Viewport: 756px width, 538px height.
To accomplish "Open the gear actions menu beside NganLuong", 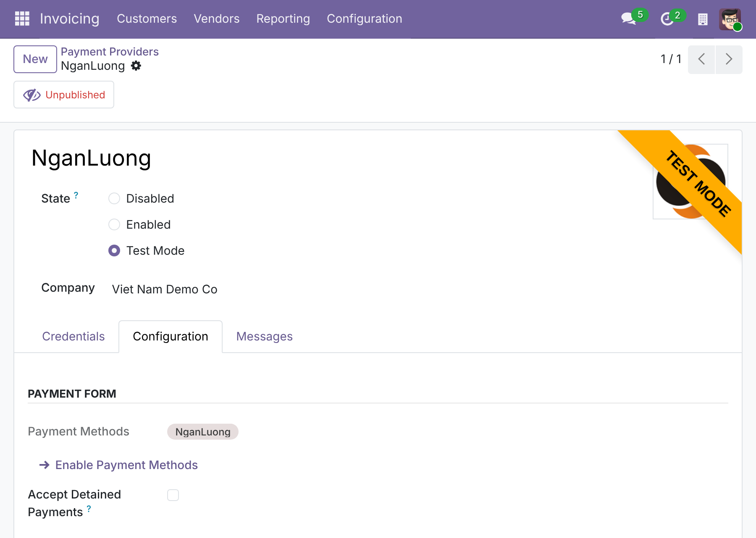I will coord(136,66).
